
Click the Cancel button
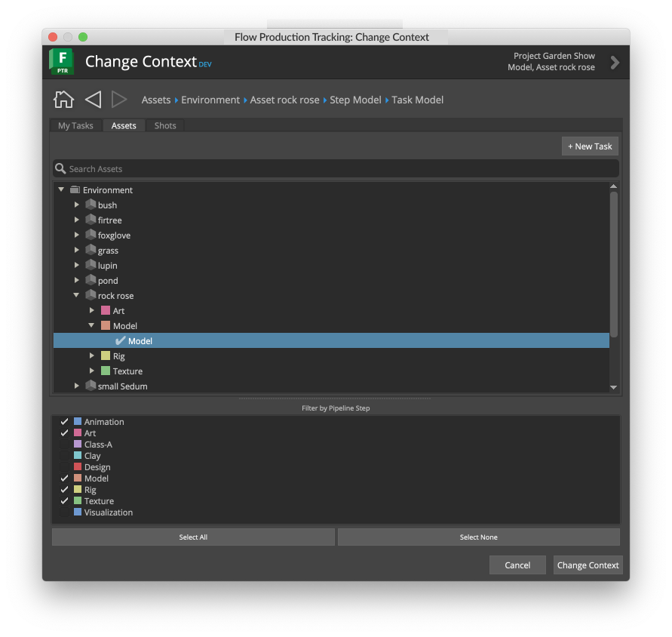click(517, 565)
